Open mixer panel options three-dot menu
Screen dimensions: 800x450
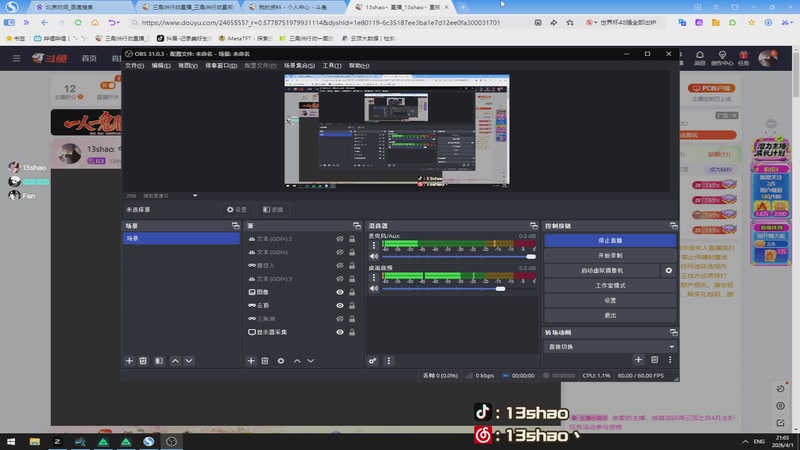pyautogui.click(x=389, y=361)
